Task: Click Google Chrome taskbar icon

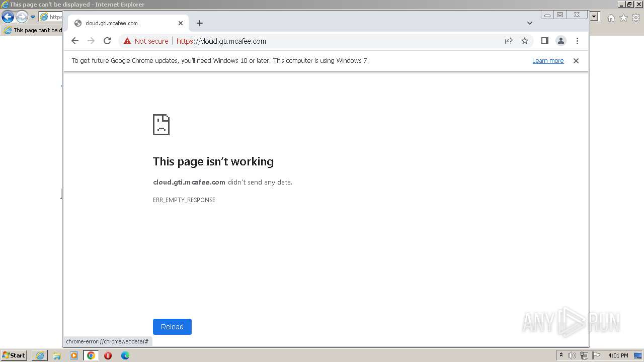Action: point(91,355)
